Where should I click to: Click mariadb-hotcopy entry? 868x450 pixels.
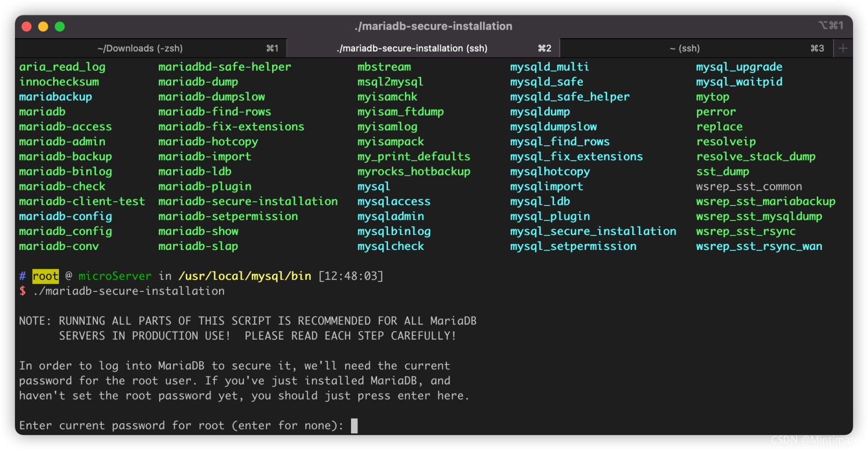pyautogui.click(x=208, y=142)
